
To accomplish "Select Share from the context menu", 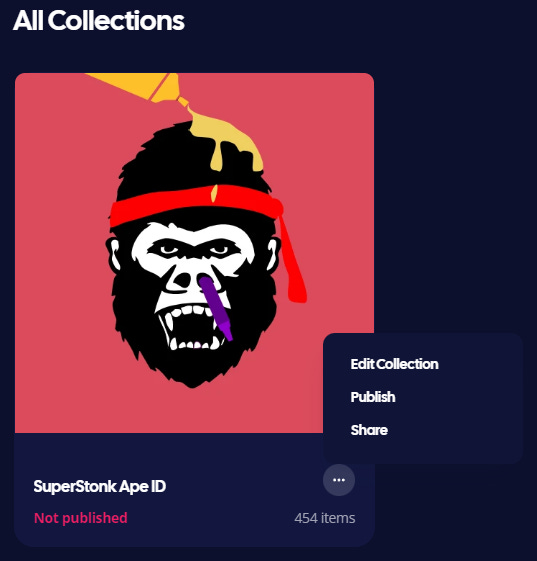I will coord(369,430).
